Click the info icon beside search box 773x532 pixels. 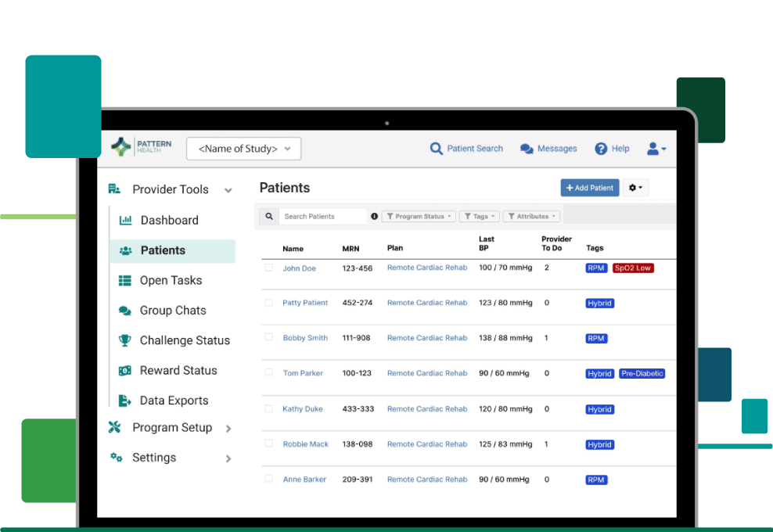point(374,217)
